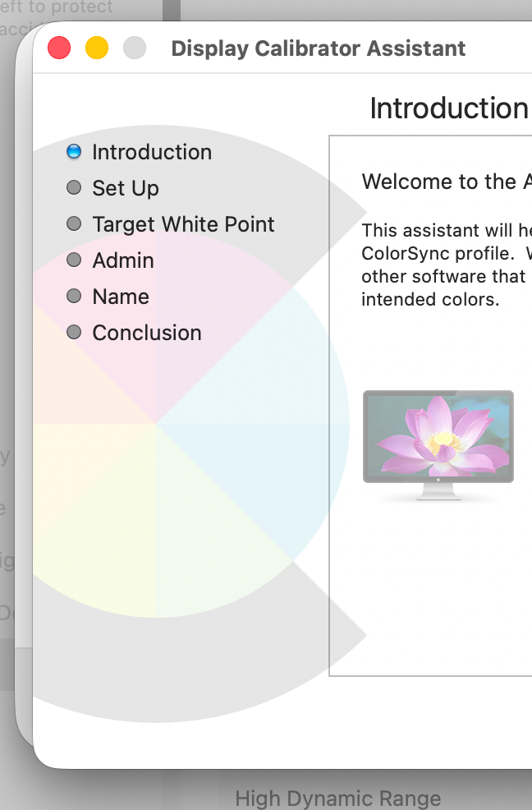This screenshot has height=810, width=532.
Task: Click the blue Introduction step bullet
Action: pyautogui.click(x=74, y=151)
